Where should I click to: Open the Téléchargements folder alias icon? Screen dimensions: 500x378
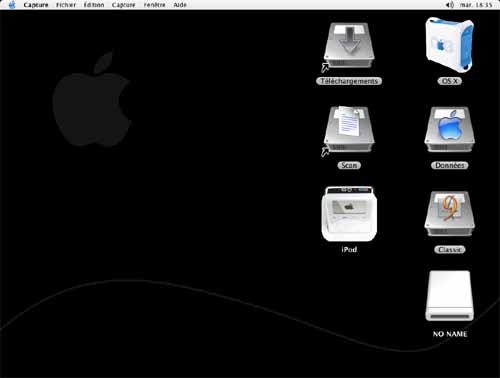point(349,47)
